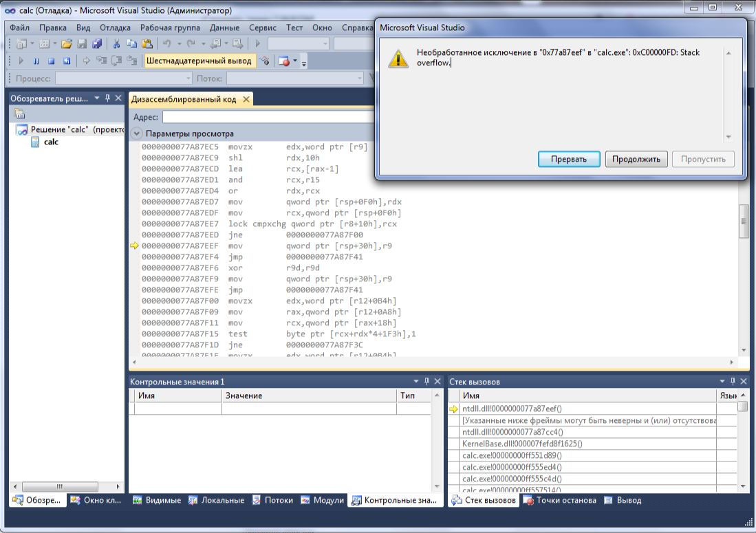Click the Open File folder icon

click(66, 44)
